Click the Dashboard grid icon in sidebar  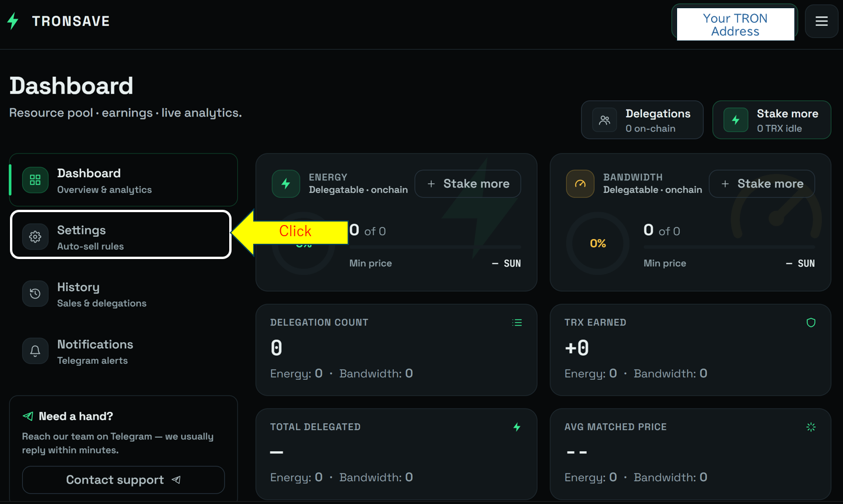[x=35, y=180]
